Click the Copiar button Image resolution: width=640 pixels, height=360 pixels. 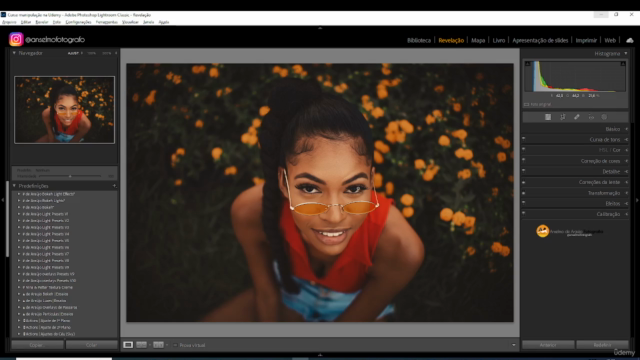[37, 345]
